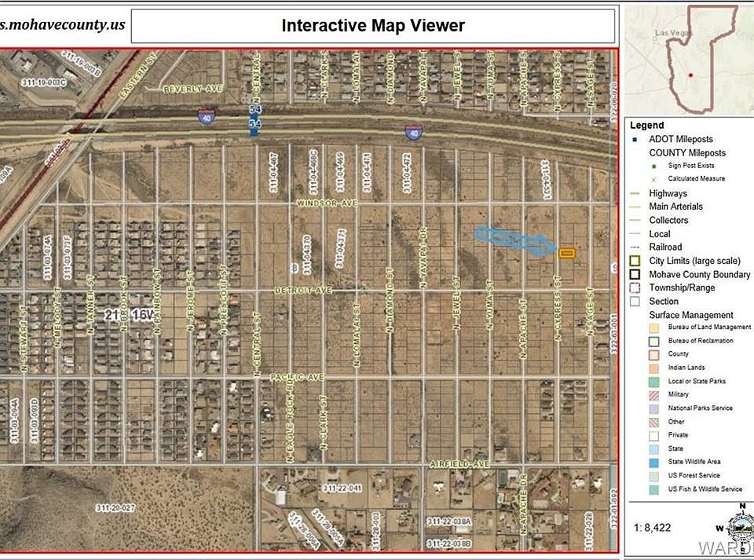
Task: Click the Local road legend label
Action: click(659, 234)
